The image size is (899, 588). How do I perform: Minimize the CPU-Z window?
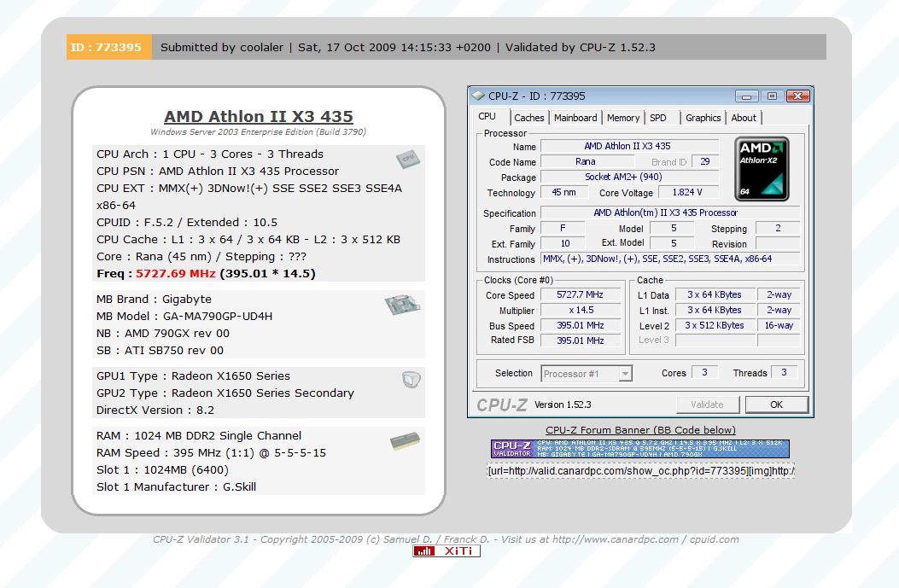(x=746, y=96)
